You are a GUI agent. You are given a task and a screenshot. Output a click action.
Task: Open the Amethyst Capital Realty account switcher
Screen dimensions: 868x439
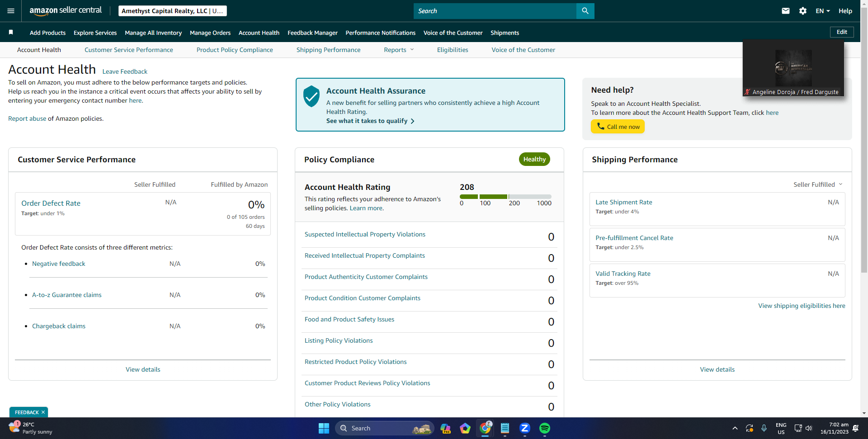point(172,11)
